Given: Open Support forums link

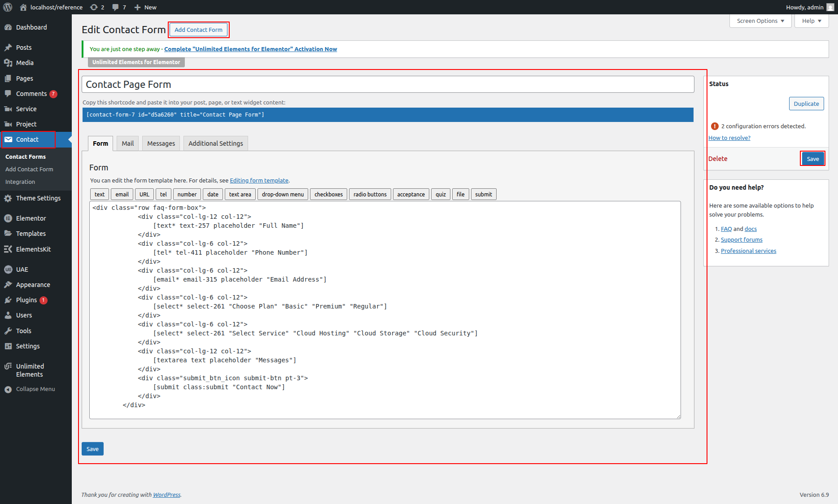Looking at the screenshot, I should click(x=742, y=240).
